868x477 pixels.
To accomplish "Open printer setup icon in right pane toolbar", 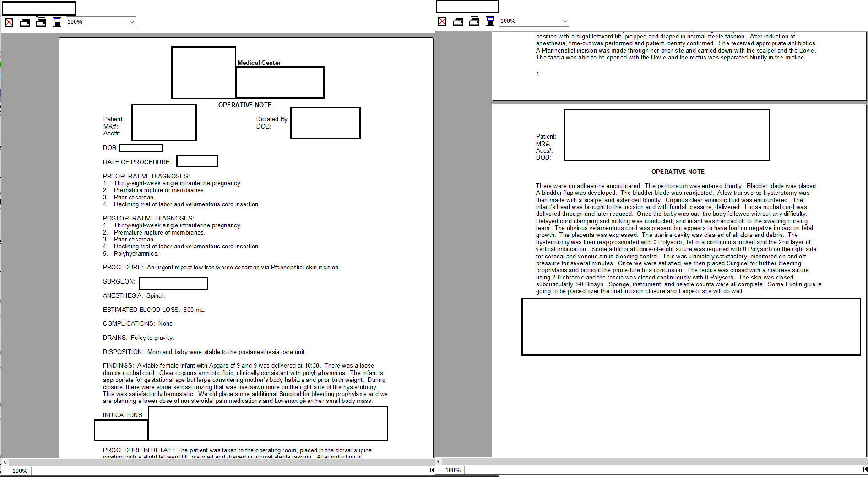I will [x=474, y=21].
